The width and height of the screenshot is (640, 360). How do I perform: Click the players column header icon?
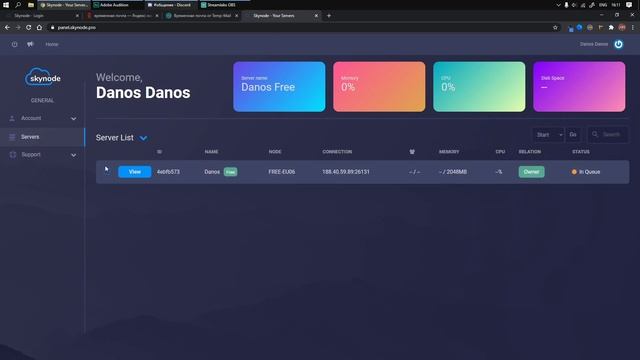(412, 151)
